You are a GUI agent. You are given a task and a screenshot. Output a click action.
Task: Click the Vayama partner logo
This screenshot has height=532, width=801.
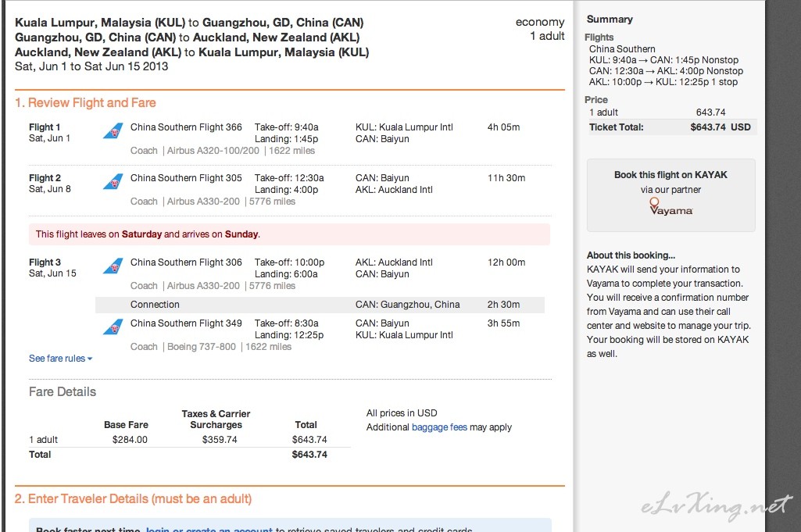pos(670,207)
